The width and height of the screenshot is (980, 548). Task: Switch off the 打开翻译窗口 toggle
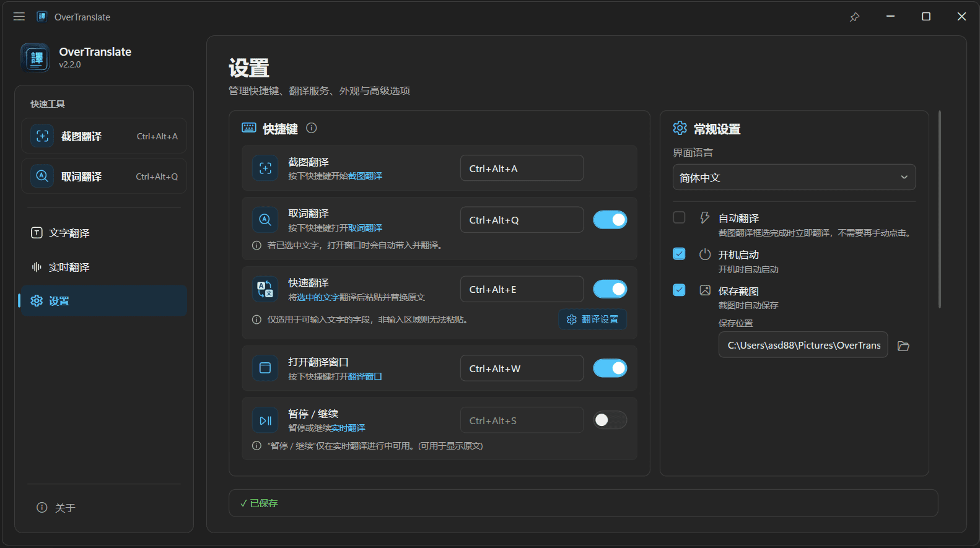[x=610, y=368]
